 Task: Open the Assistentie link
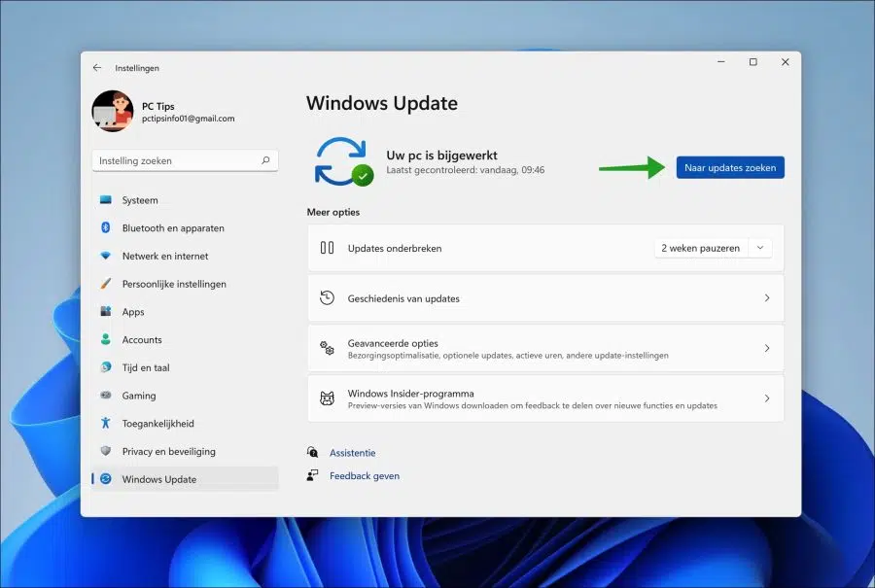352,453
